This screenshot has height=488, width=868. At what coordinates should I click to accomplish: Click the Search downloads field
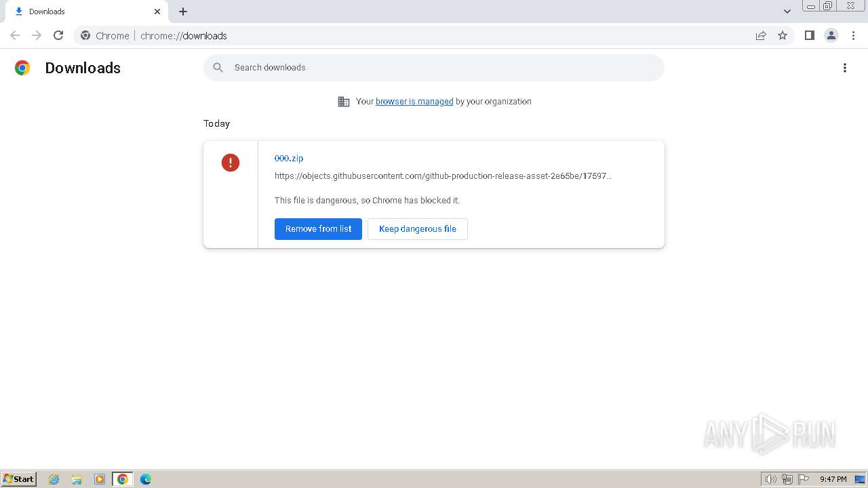(x=434, y=68)
